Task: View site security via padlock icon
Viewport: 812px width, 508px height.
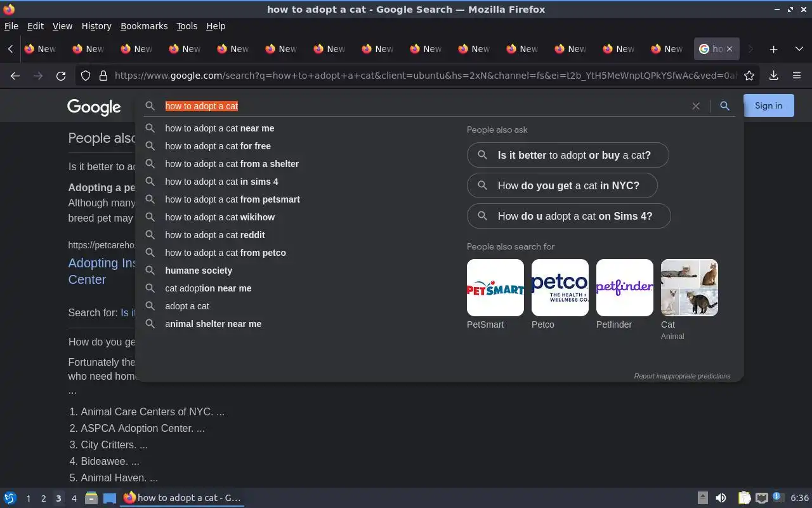Action: coord(103,76)
